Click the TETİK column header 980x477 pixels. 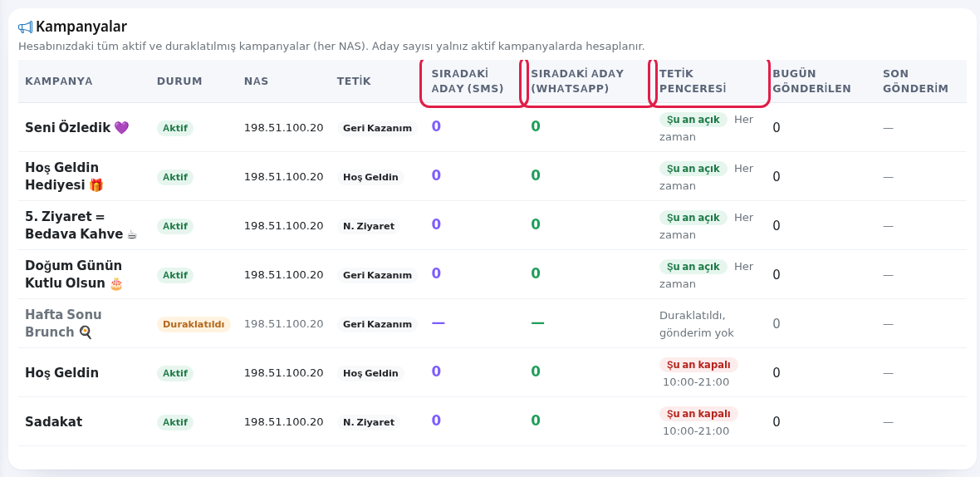[x=354, y=81]
